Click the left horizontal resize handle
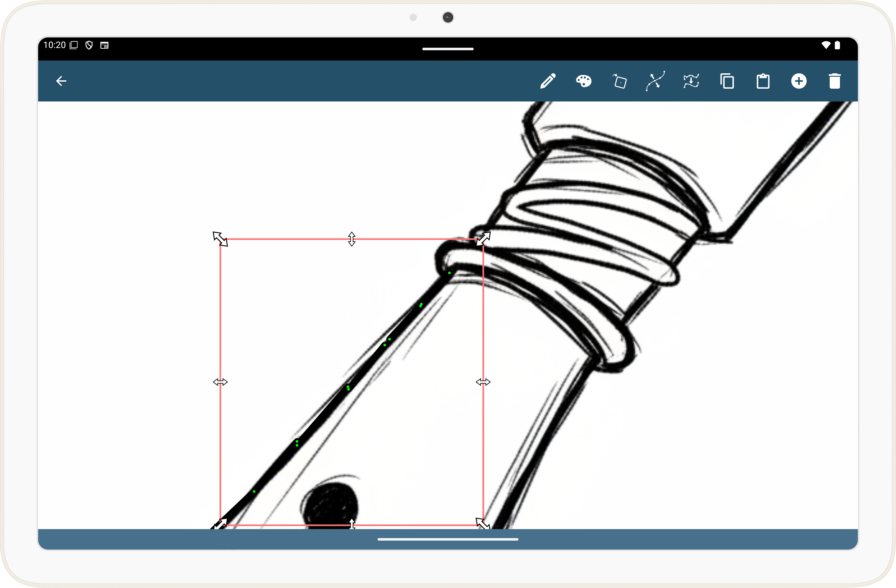The height and width of the screenshot is (588, 896). 220,382
